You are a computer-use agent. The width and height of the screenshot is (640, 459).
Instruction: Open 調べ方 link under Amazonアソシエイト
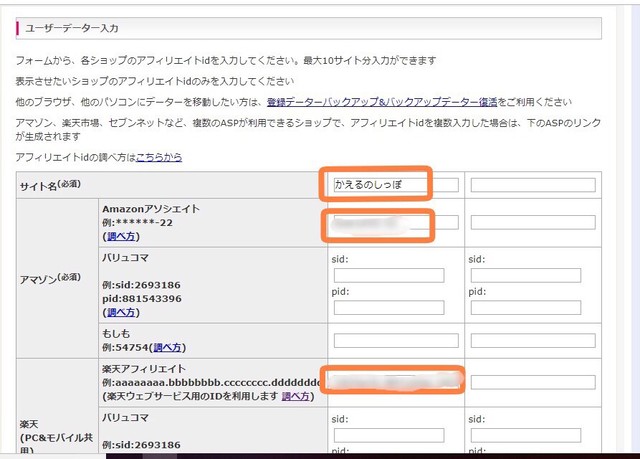point(121,236)
